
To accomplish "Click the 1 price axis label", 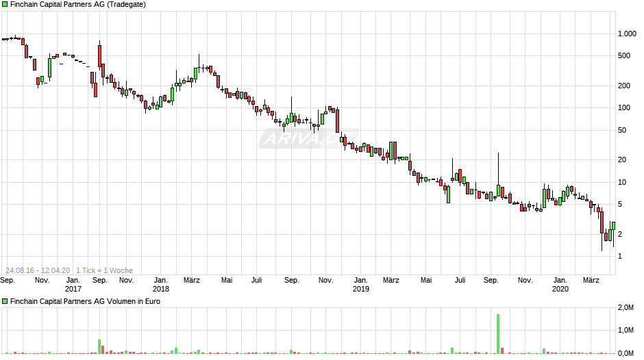I will tap(620, 257).
